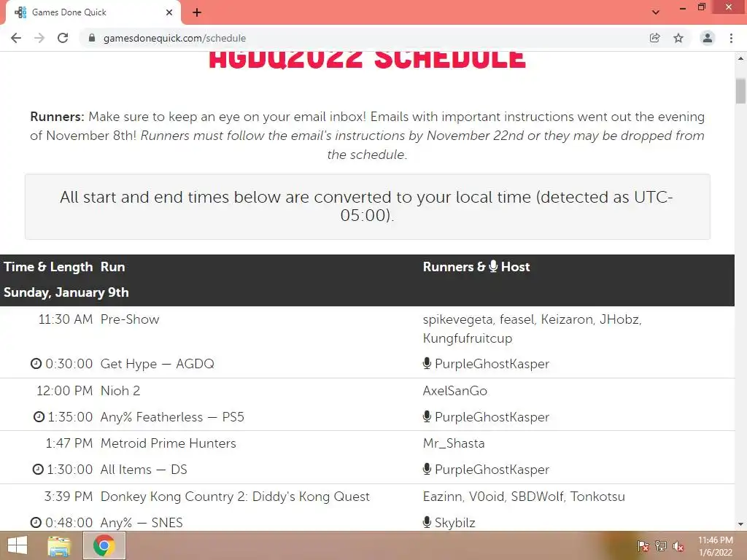This screenshot has width=747, height=560.
Task: Click the scrollbar down arrow
Action: (740, 524)
